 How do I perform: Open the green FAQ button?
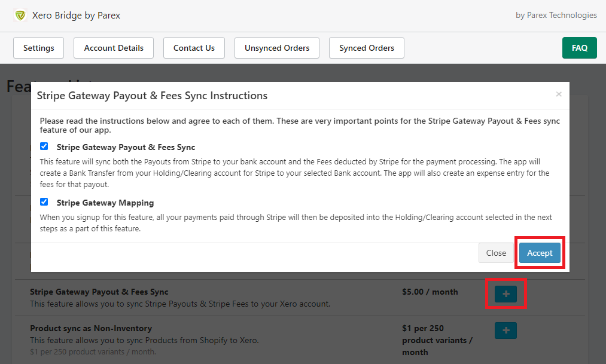tap(579, 48)
